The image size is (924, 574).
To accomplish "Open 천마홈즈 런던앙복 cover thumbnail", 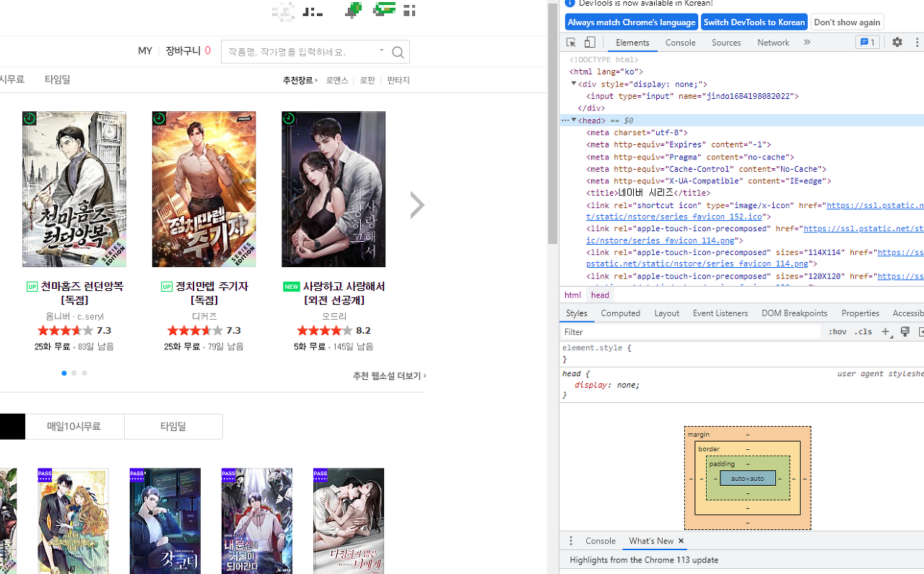I will coord(74,189).
